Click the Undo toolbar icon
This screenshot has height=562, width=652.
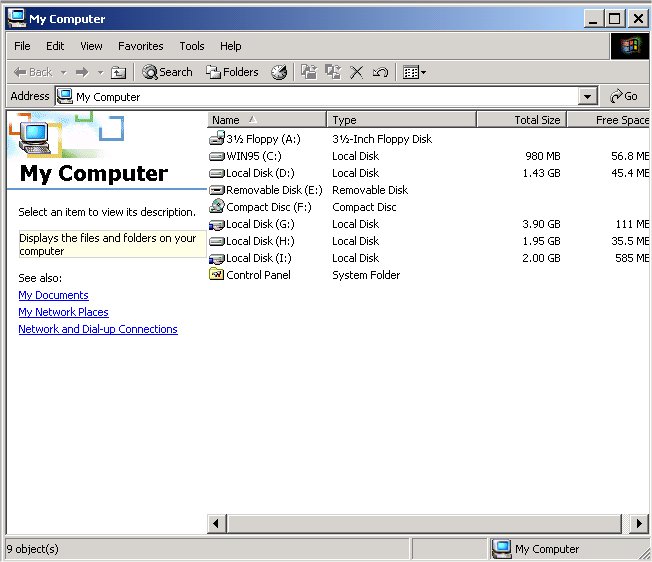(380, 72)
